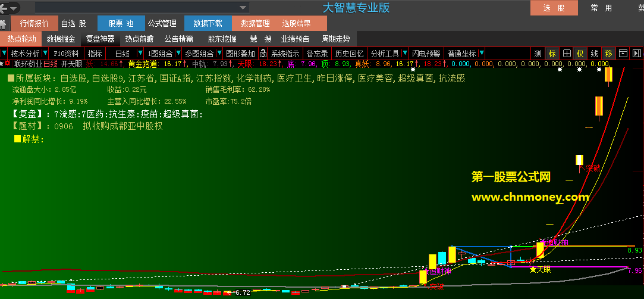644x299 pixels.
Task: Toggle the 线 line-drawing button
Action: tap(594, 54)
